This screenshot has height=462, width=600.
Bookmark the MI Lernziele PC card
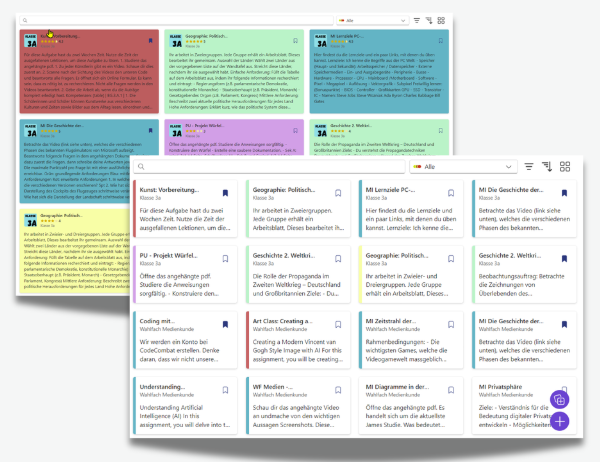click(x=451, y=193)
